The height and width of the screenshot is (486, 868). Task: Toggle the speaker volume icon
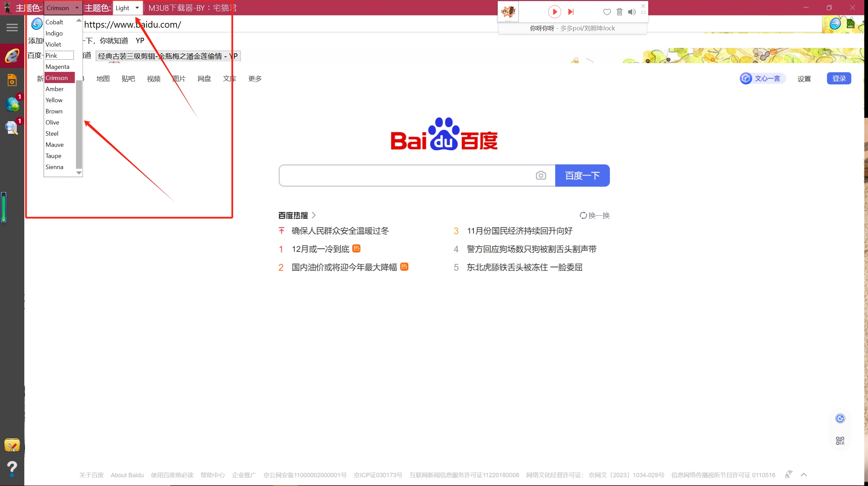(x=632, y=12)
